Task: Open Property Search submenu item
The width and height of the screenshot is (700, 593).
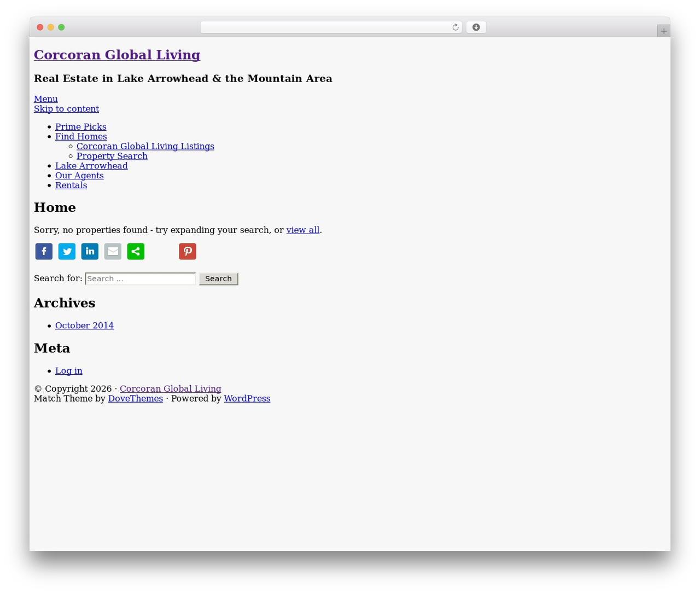Action: 112,156
